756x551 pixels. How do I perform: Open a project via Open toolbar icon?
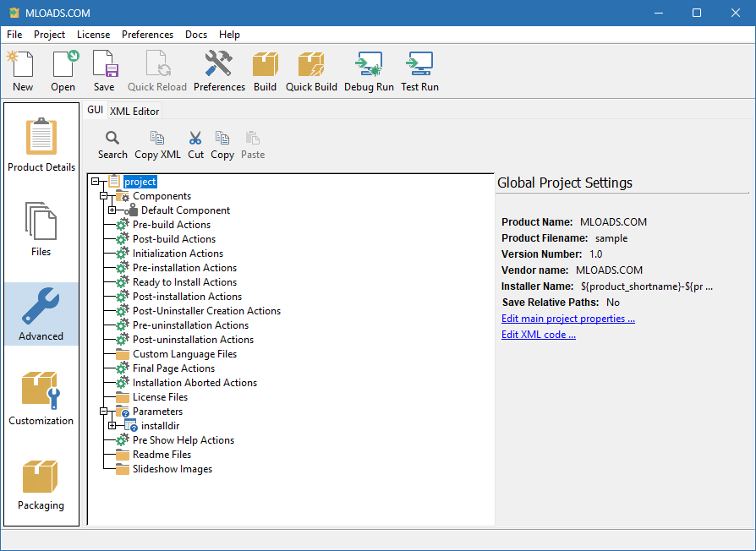(64, 64)
